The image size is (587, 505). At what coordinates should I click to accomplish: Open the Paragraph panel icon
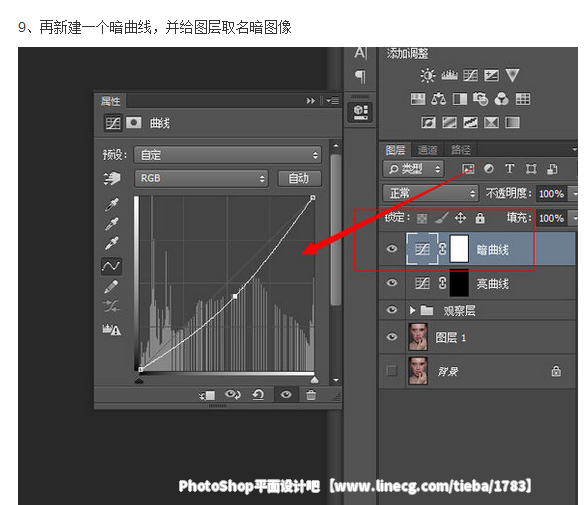[360, 76]
